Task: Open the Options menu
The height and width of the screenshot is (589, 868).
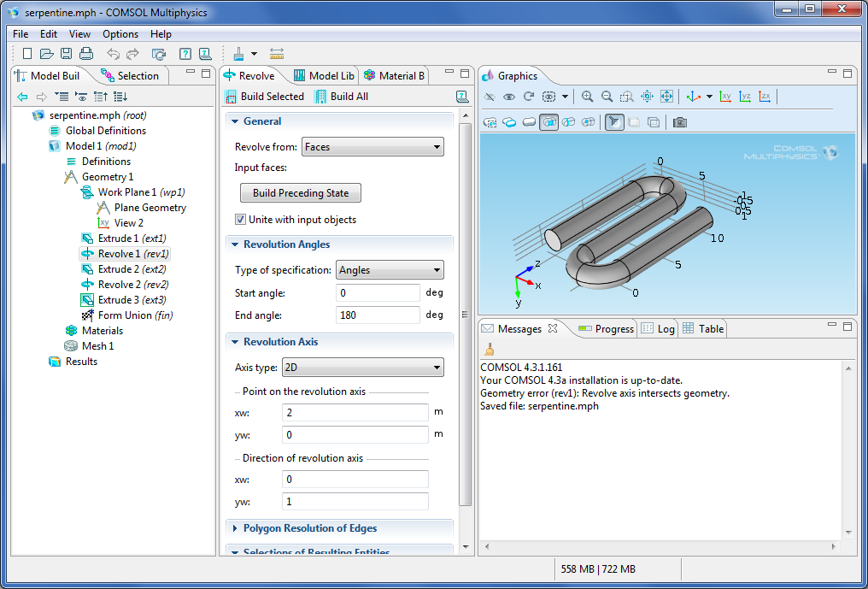Action: tap(120, 34)
